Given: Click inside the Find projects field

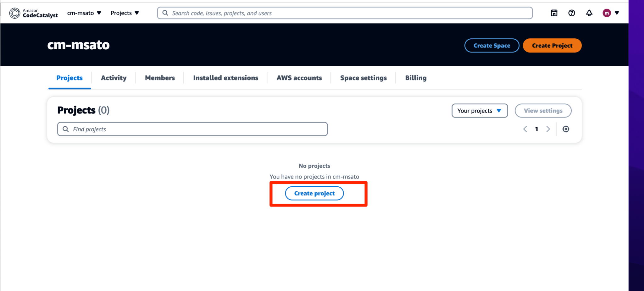Looking at the screenshot, I should click(x=192, y=129).
